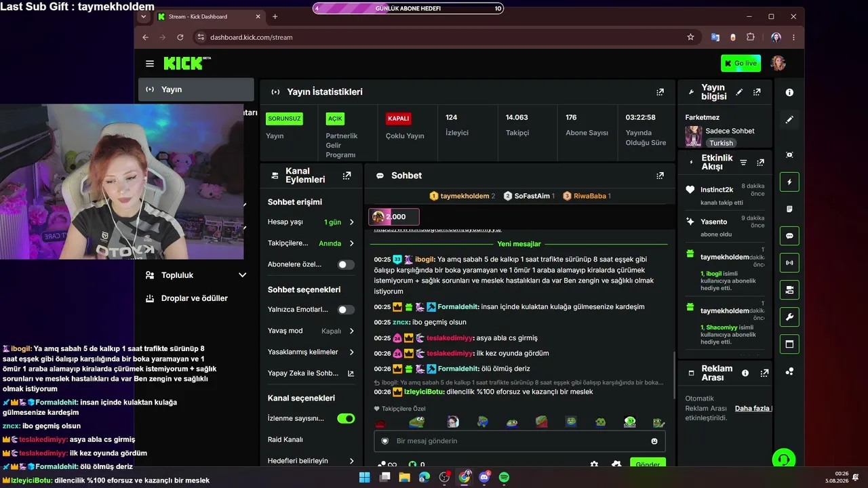Click the Yasento subscription activity entry
This screenshot has height=488, width=868.
point(726,226)
